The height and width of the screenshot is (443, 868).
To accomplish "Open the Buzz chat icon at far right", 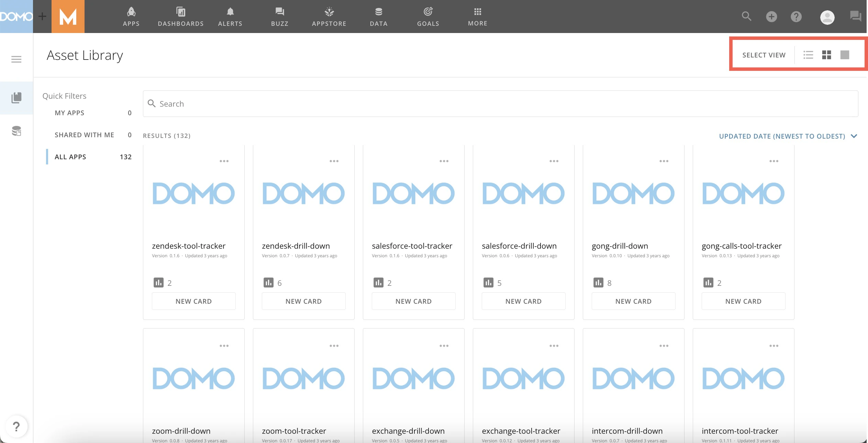I will (855, 16).
